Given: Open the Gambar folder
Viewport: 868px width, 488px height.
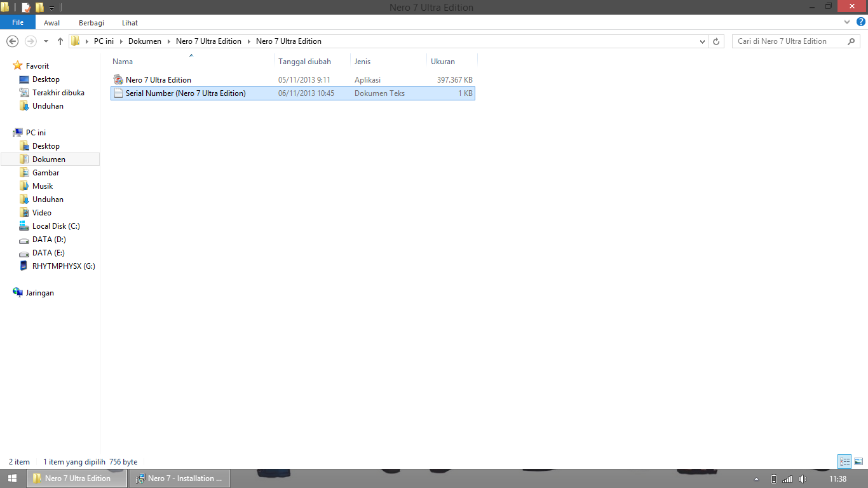Looking at the screenshot, I should [46, 173].
